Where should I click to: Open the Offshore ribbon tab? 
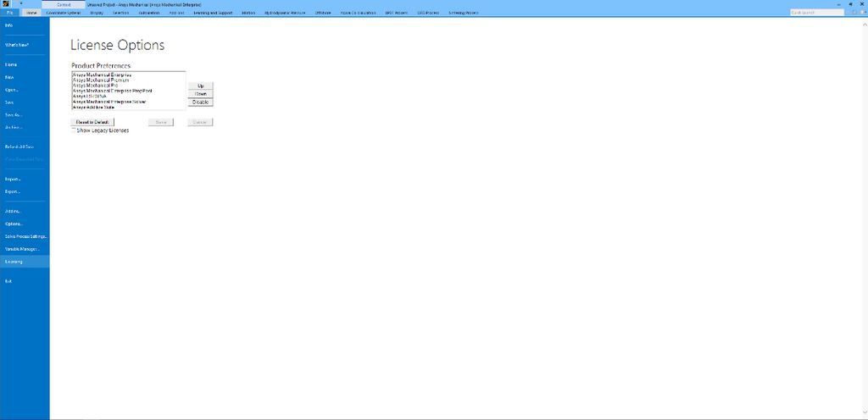[323, 12]
